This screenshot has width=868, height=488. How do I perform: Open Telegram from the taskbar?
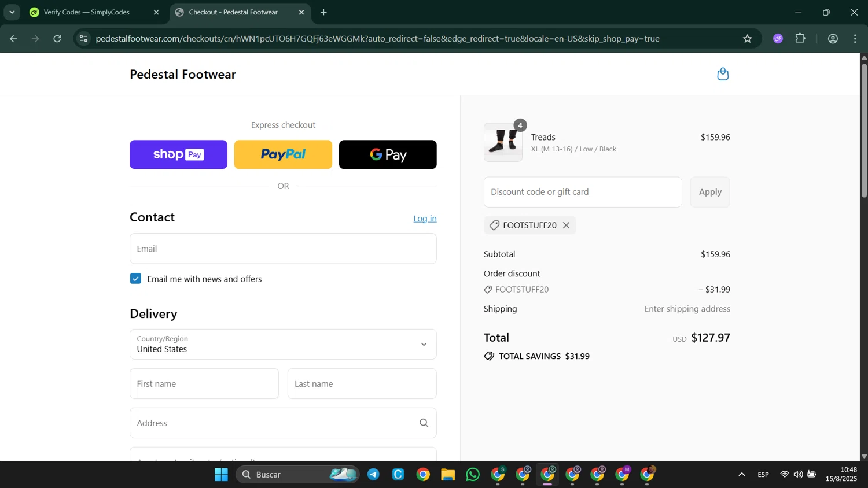pyautogui.click(x=373, y=475)
